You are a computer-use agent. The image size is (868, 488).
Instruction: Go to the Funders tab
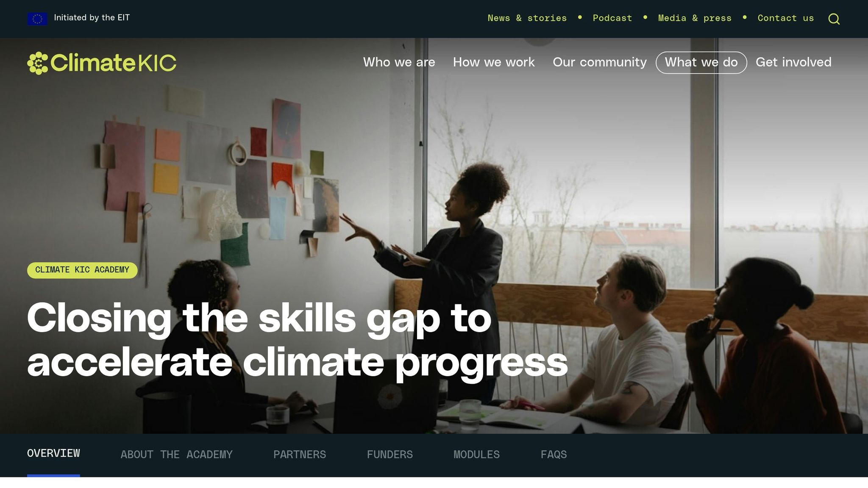[389, 455]
